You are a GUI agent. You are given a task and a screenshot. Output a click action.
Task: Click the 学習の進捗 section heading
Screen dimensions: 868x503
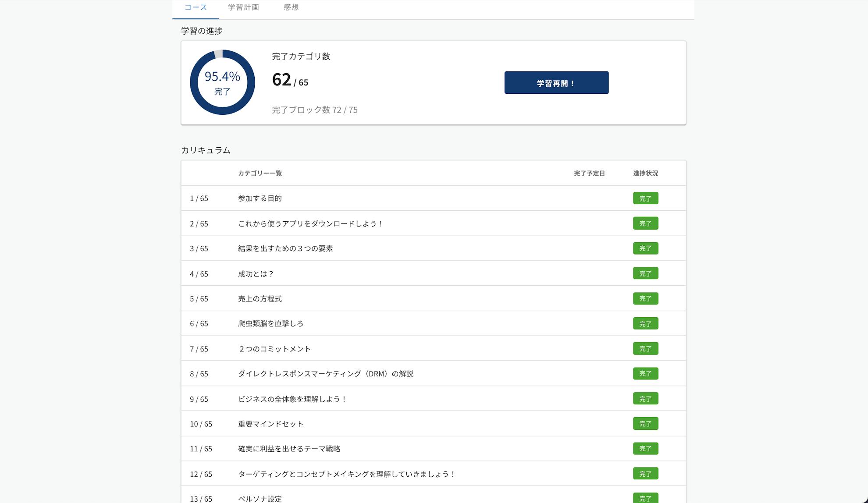202,31
